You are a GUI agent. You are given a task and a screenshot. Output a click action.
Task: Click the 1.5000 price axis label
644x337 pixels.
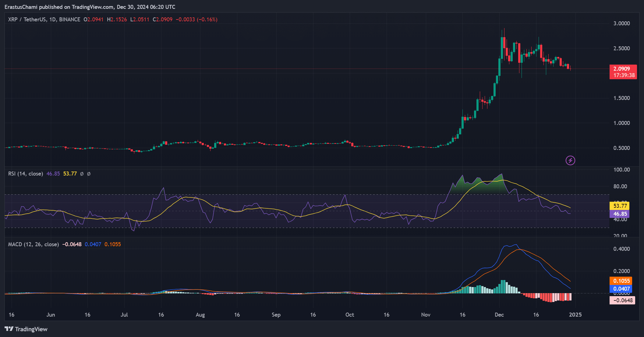coord(621,98)
